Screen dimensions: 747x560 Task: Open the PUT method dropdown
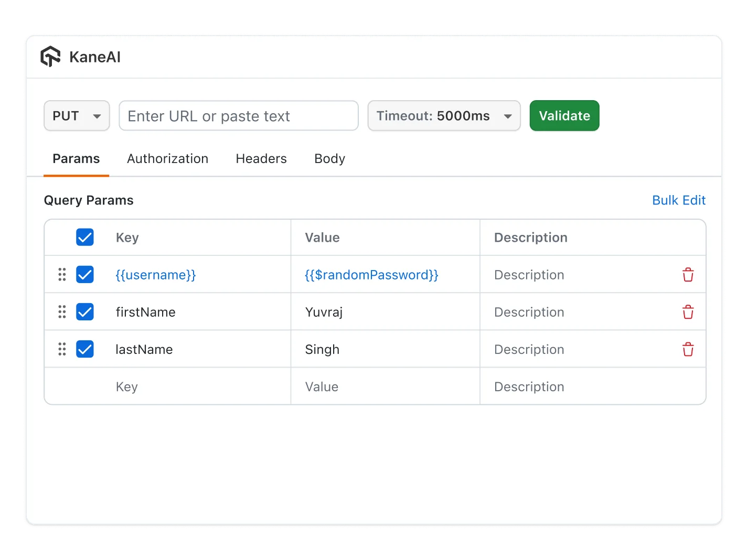pos(77,115)
